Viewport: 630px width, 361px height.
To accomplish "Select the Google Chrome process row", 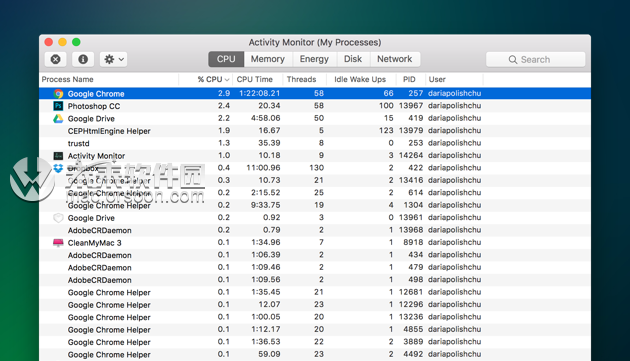I will click(315, 94).
